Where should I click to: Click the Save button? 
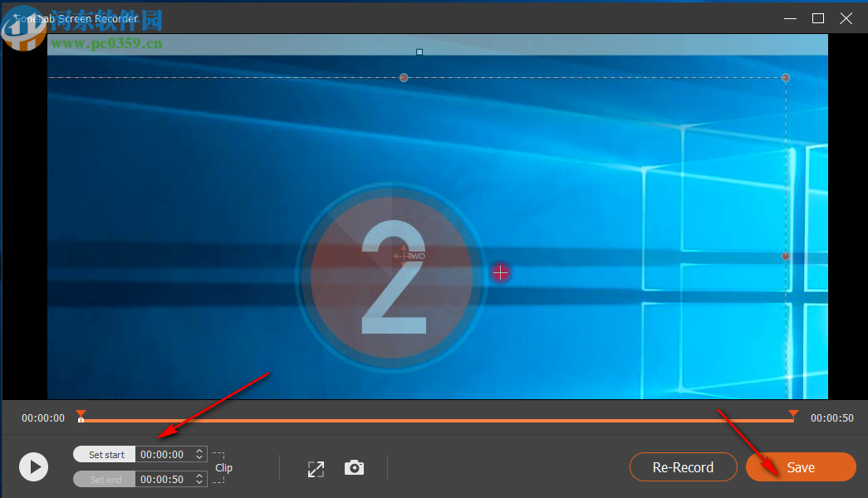pyautogui.click(x=800, y=467)
